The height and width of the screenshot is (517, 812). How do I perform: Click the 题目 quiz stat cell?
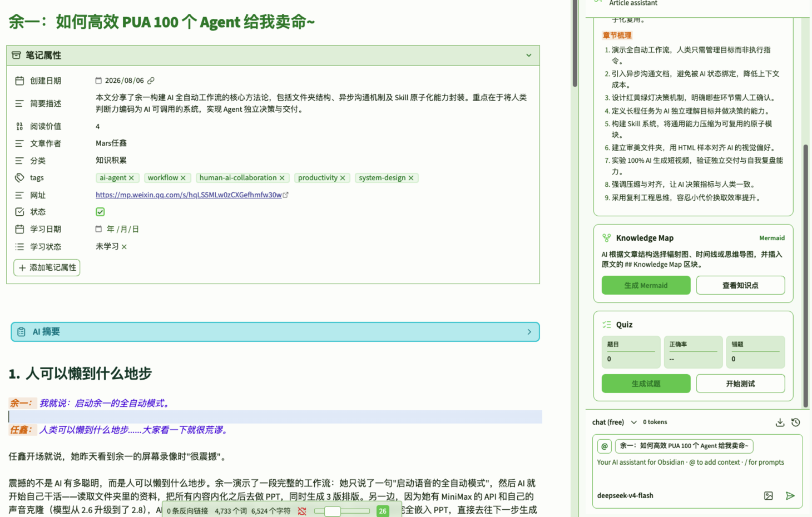pyautogui.click(x=631, y=352)
